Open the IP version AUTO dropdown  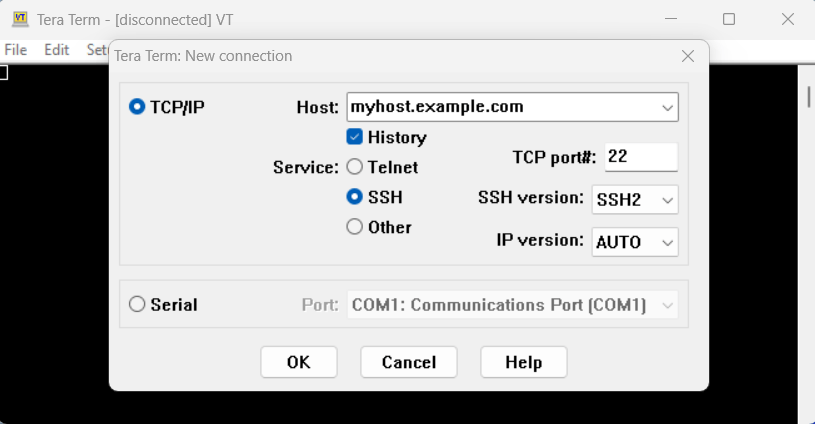pyautogui.click(x=635, y=242)
